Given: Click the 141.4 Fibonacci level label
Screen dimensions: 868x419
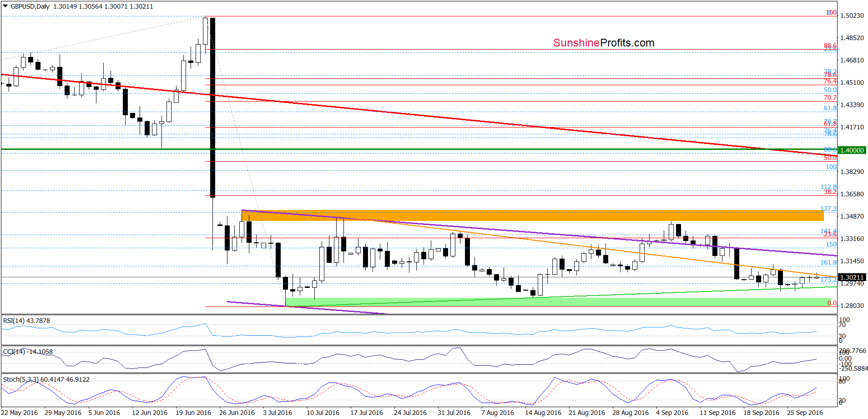Looking at the screenshot, I should [x=828, y=231].
